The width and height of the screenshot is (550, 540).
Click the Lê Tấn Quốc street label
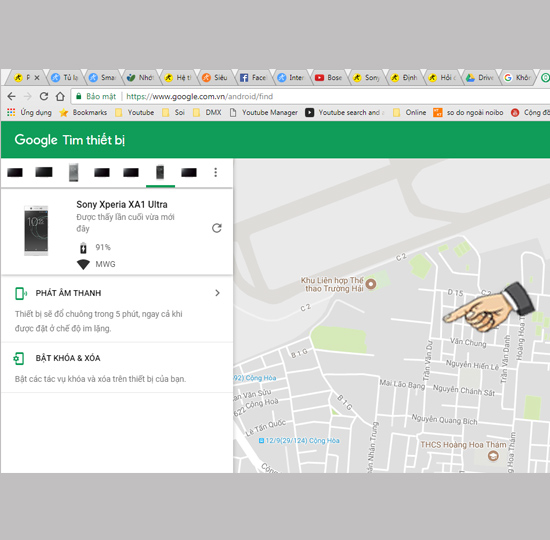[266, 428]
